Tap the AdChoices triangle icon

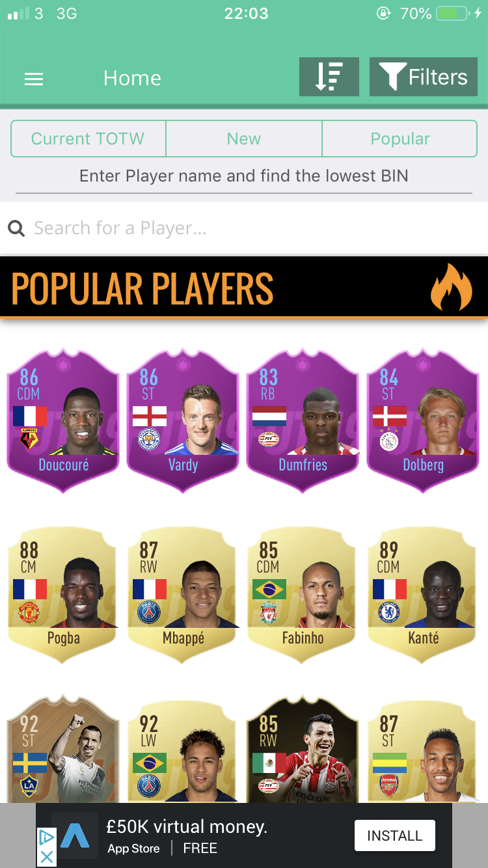pyautogui.click(x=47, y=837)
